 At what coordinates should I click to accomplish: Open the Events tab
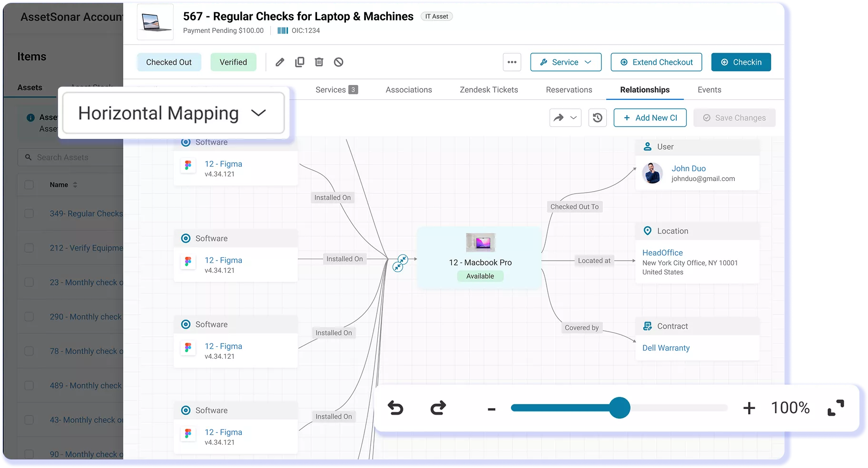(x=710, y=90)
